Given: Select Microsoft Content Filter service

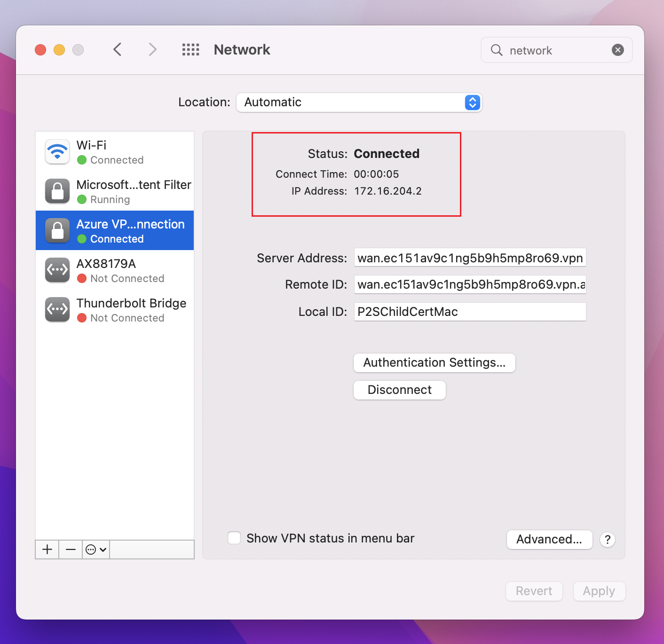Looking at the screenshot, I should [x=115, y=191].
